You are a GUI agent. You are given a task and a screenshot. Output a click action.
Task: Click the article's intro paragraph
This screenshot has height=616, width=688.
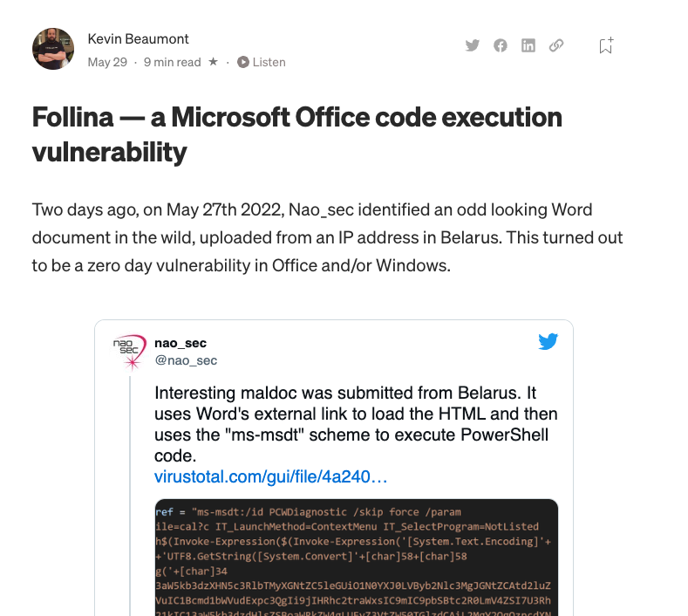coord(328,237)
